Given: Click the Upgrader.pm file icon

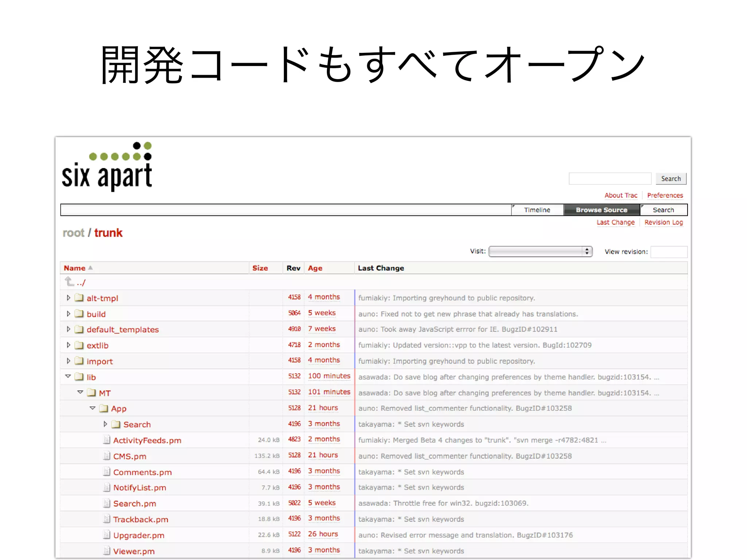Looking at the screenshot, I should tap(106, 535).
